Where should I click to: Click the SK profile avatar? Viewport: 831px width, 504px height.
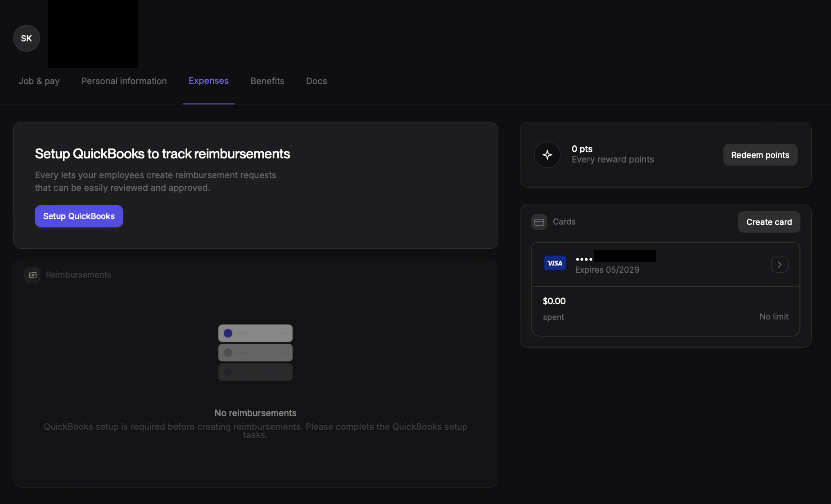tap(27, 38)
